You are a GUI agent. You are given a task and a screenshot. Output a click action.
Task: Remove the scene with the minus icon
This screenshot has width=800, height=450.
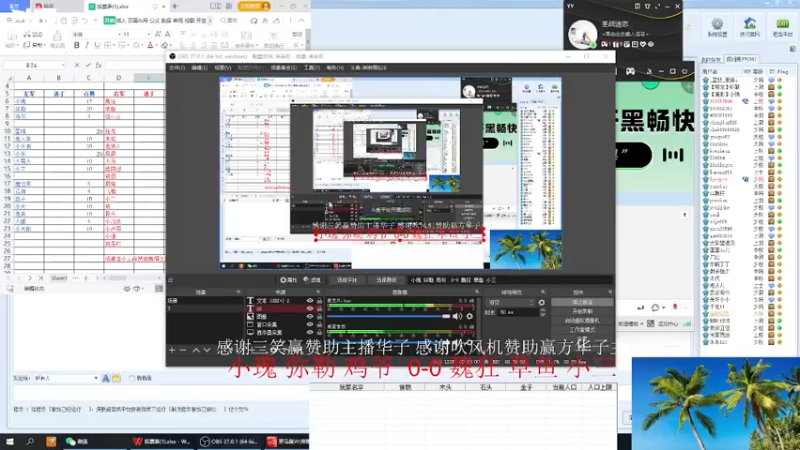point(183,350)
